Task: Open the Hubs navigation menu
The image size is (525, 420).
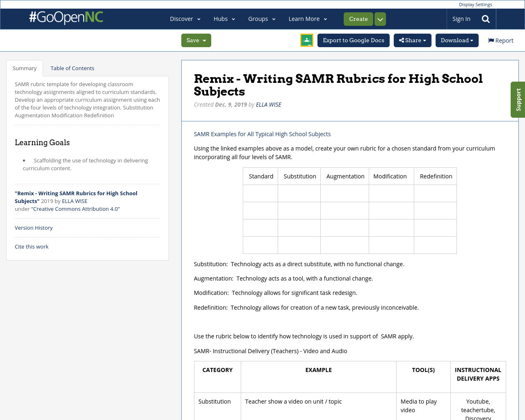Action: tap(224, 19)
